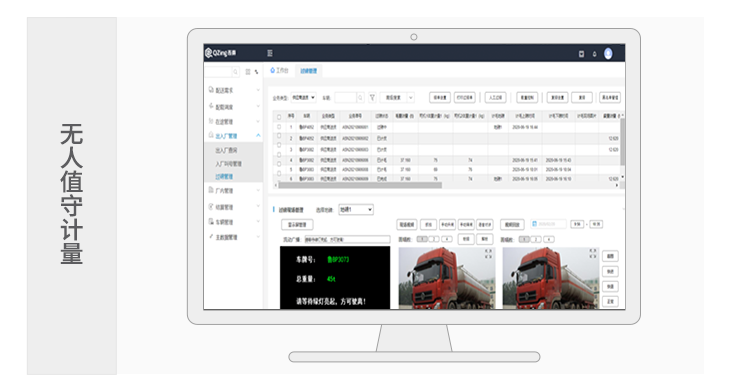Image resolution: width=734 pixels, height=388 pixels.
Task: Click the 视频回放 button
Action: coord(512,225)
